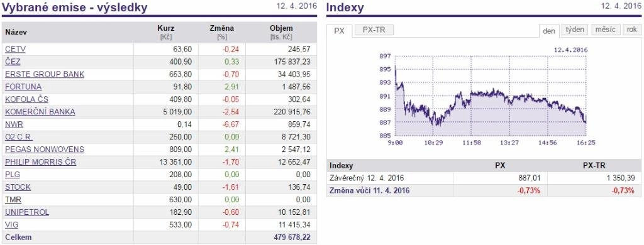The image size is (644, 245).
Task: Select the PX index tab
Action: (x=339, y=31)
